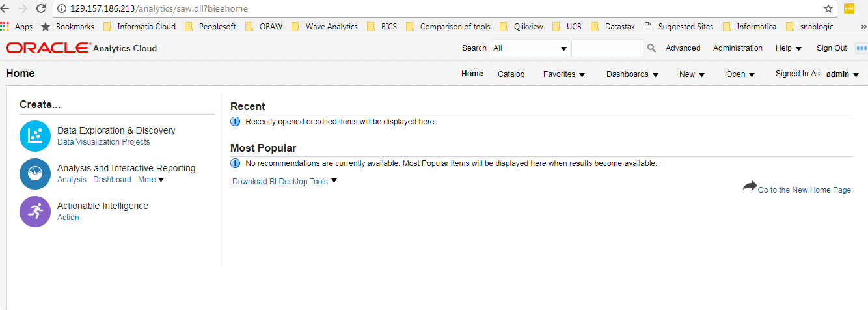Open Data Visualization Projects link

pyautogui.click(x=103, y=142)
